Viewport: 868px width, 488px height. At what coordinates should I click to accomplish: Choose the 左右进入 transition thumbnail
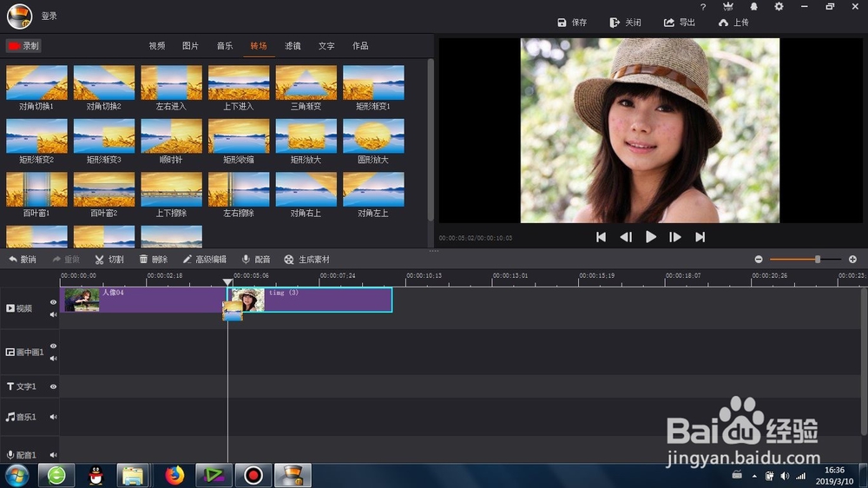pos(172,82)
